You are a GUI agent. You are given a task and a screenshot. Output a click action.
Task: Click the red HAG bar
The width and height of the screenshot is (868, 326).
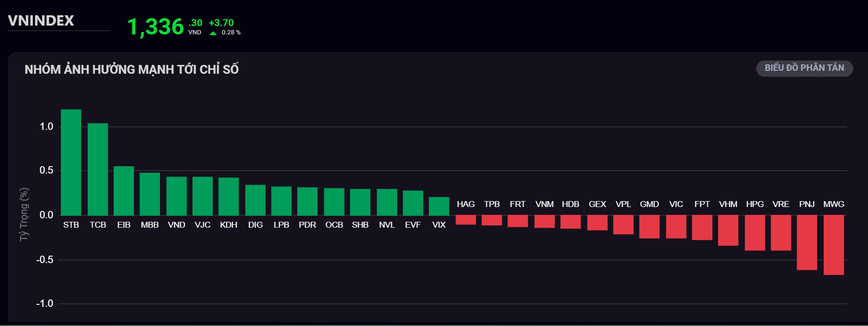pos(466,220)
